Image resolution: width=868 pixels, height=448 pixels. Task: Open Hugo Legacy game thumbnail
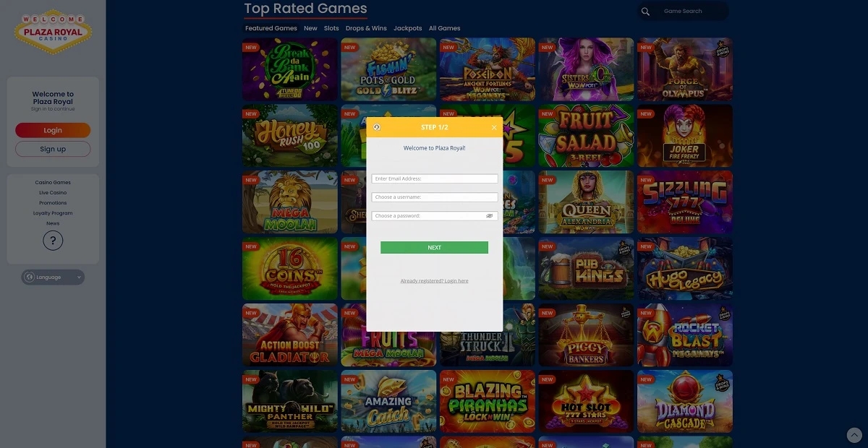(685, 268)
